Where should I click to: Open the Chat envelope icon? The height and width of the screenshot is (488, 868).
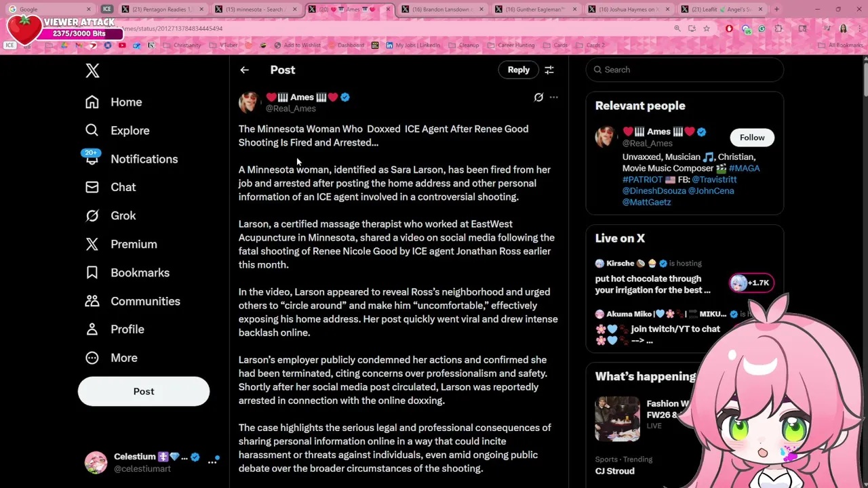92,187
